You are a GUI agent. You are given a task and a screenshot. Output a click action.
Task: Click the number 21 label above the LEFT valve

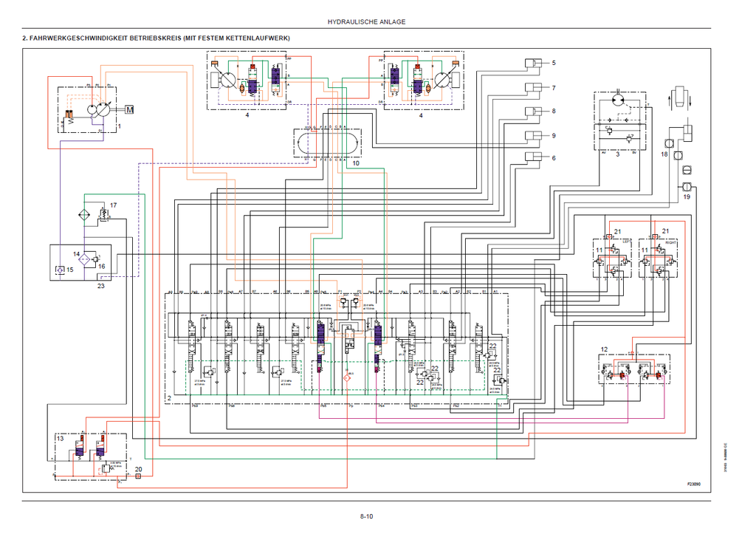point(618,232)
